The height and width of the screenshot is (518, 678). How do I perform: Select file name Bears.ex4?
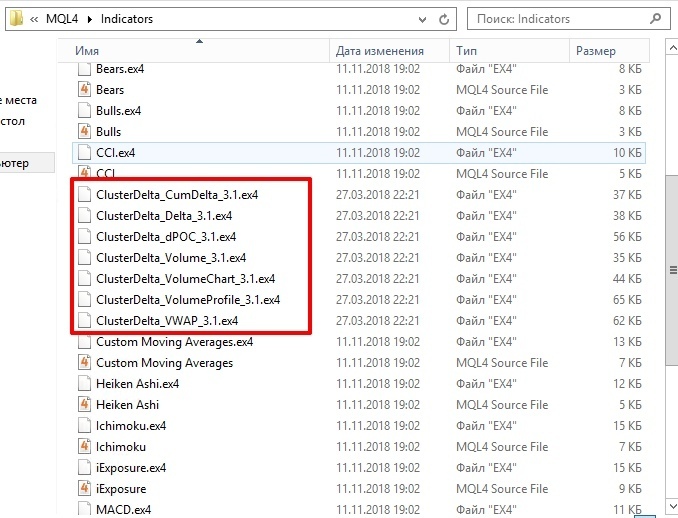point(120,69)
